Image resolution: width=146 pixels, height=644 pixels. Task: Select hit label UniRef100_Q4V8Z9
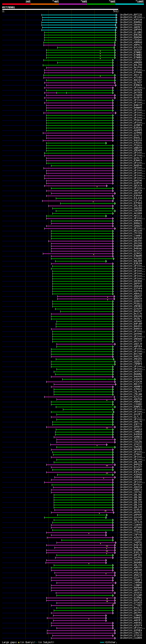131,90
